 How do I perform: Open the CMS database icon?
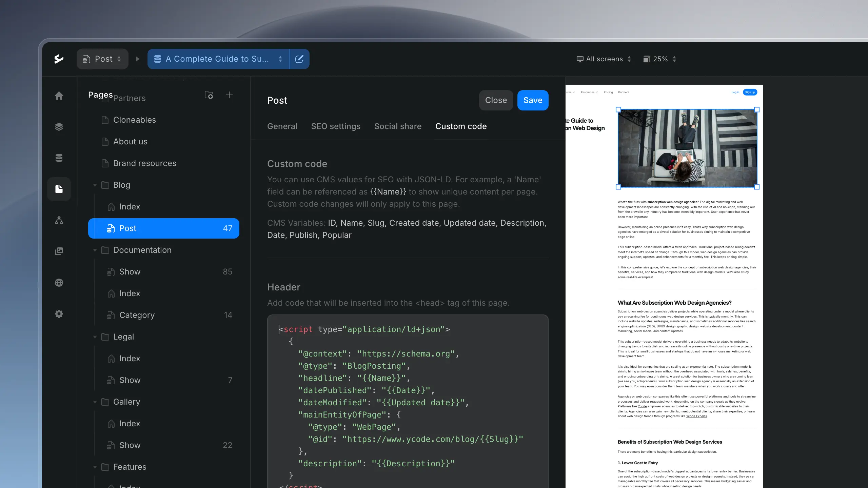point(59,158)
